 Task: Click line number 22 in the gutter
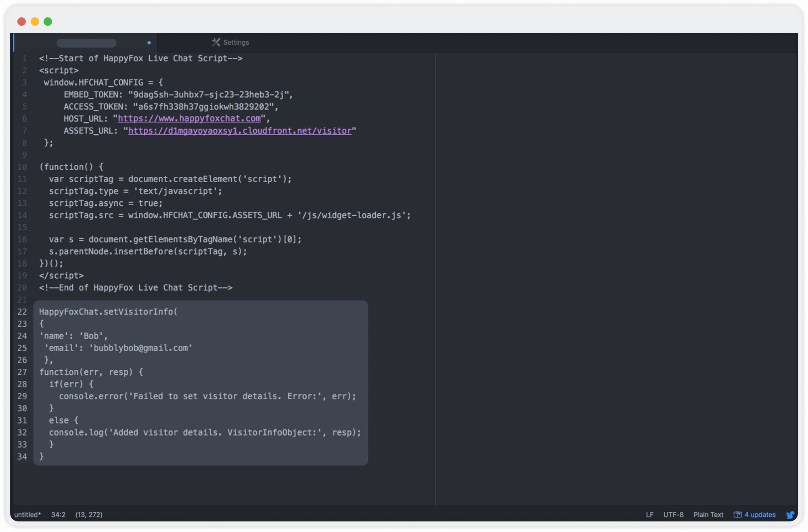coord(22,312)
